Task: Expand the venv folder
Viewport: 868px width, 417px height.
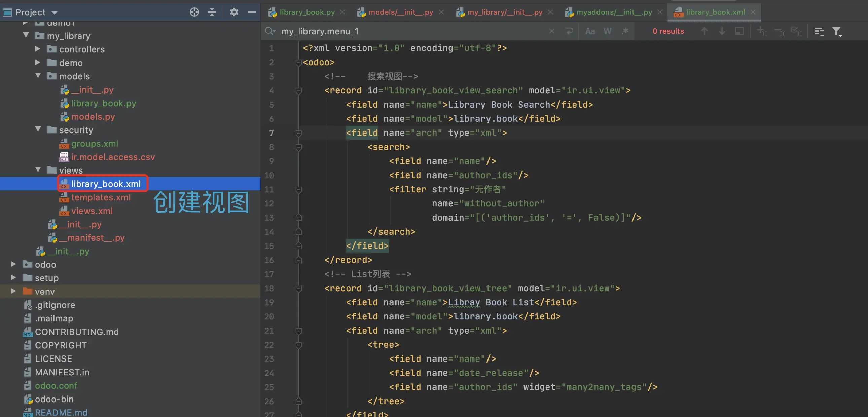Action: [13, 291]
